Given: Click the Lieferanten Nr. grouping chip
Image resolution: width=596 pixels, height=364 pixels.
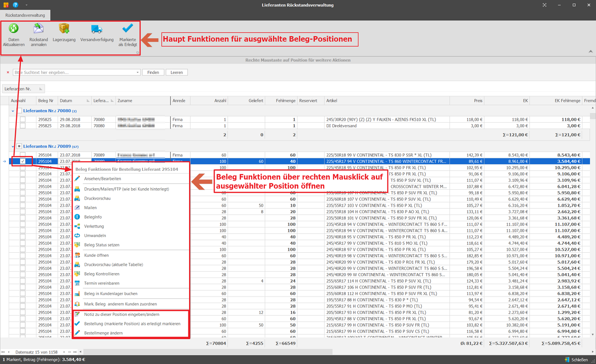Looking at the screenshot, I should coord(23,89).
